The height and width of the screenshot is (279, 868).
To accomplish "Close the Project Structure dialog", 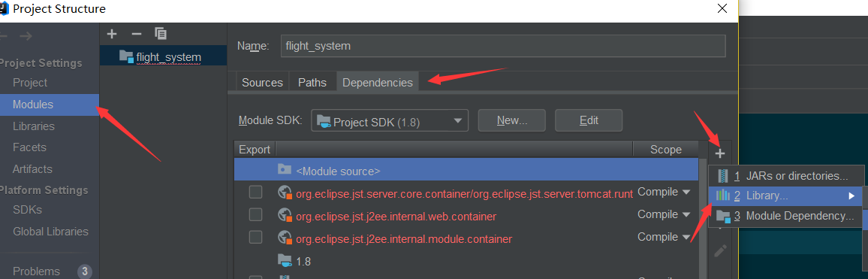I will click(x=722, y=8).
